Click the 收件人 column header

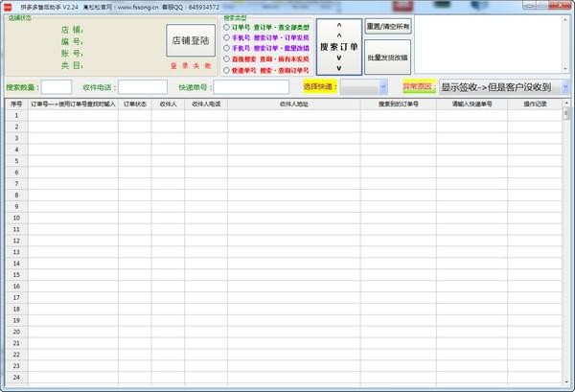pyautogui.click(x=168, y=104)
